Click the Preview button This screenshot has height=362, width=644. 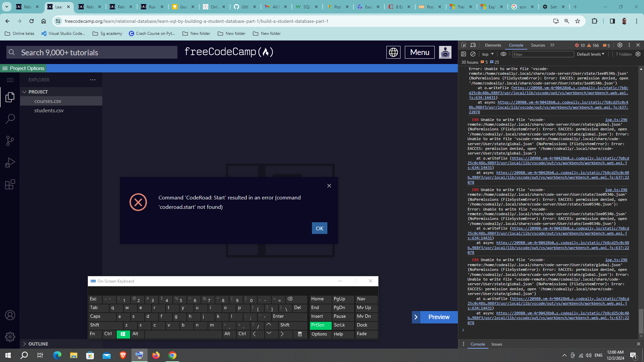pos(435,317)
